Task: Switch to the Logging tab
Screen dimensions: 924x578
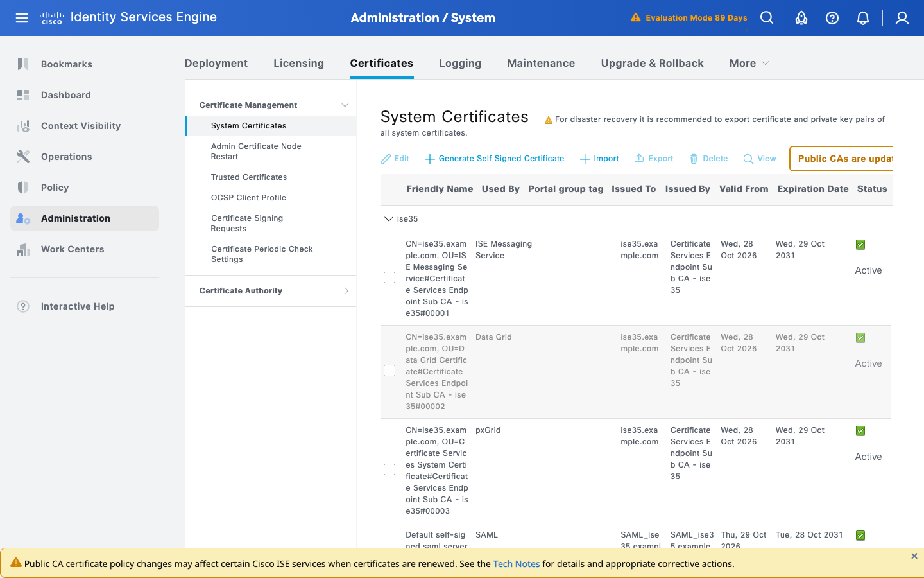Action: [x=460, y=63]
